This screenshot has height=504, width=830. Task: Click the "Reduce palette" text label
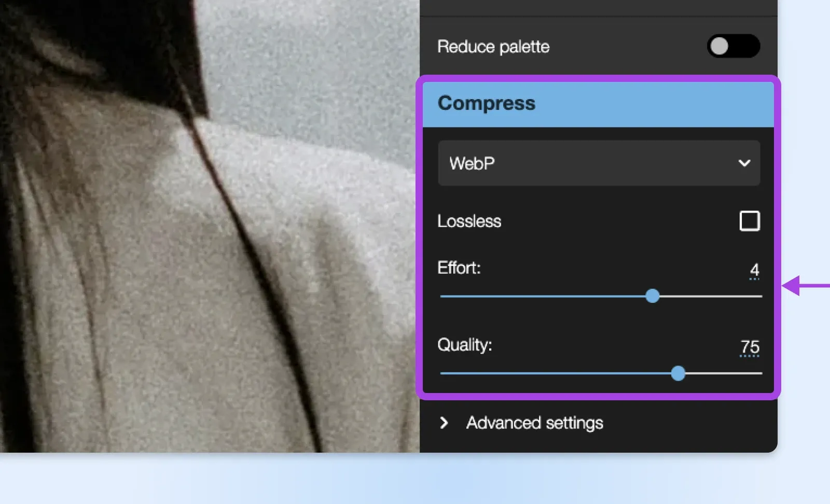[x=493, y=47]
